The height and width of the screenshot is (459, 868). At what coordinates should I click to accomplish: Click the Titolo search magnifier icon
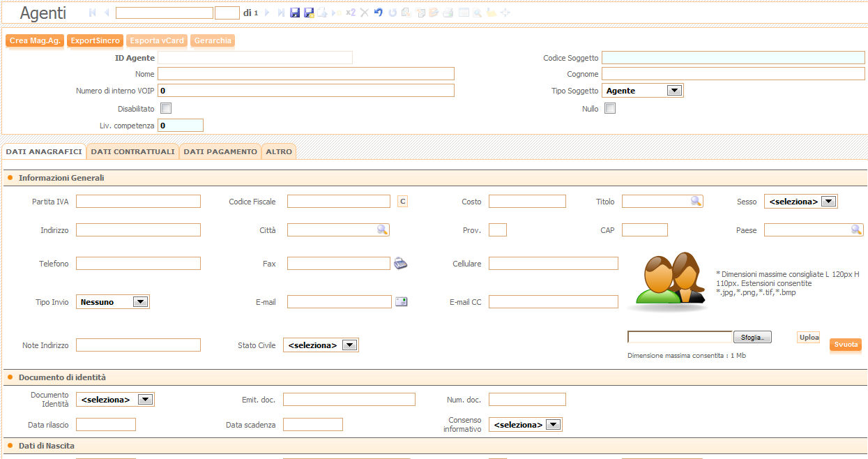pos(695,201)
